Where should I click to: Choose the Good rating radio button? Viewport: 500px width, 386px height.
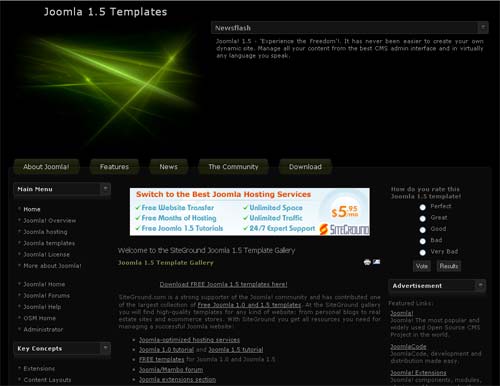pos(423,230)
